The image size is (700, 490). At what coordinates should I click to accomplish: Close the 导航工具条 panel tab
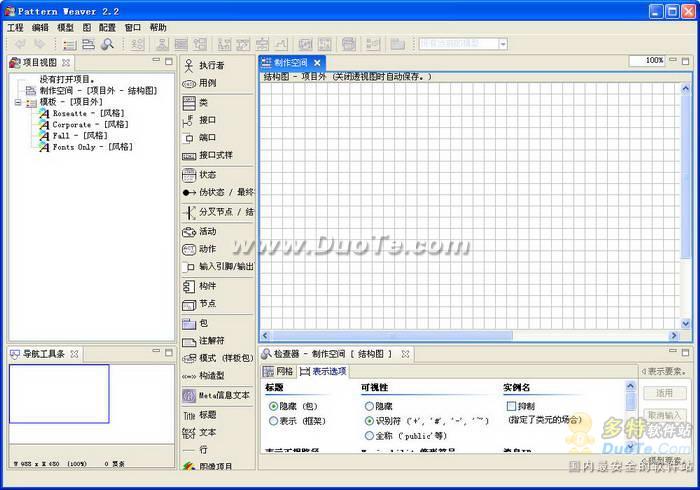coord(75,354)
